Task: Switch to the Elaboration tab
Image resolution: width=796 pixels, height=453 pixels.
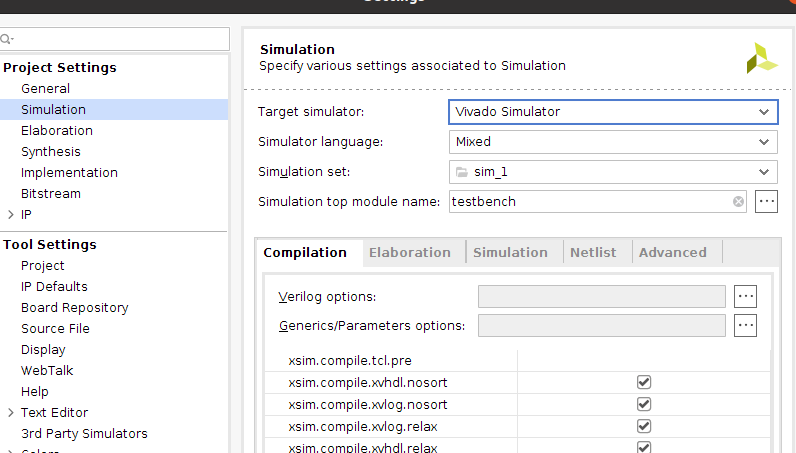Action: tap(410, 252)
